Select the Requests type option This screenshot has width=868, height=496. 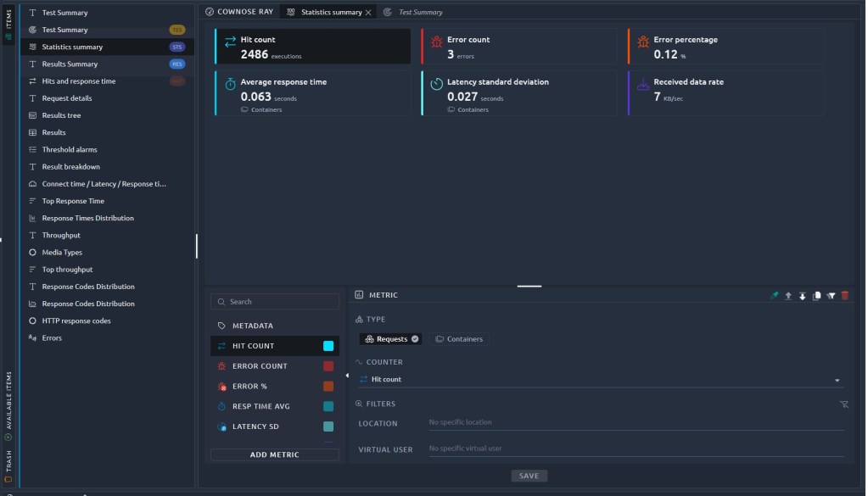(x=390, y=339)
